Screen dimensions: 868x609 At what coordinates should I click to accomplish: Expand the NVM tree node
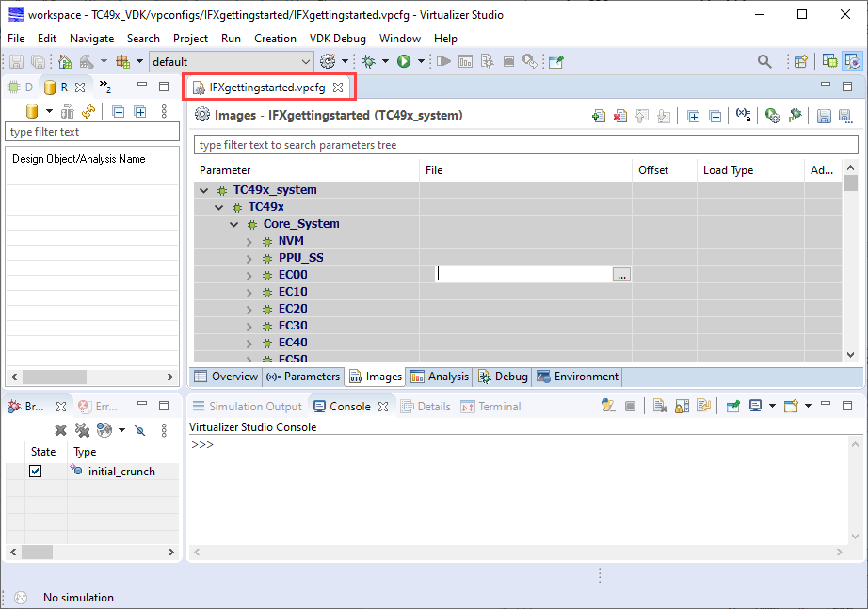click(249, 241)
